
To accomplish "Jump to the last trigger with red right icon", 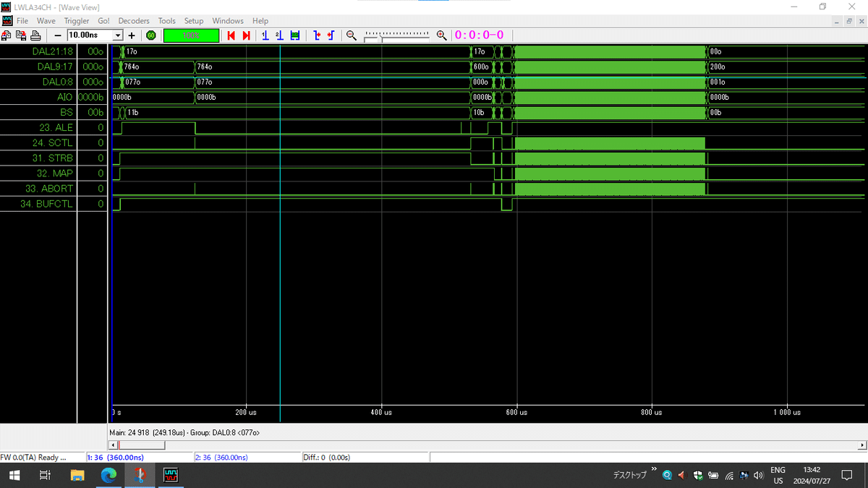I will [246, 35].
